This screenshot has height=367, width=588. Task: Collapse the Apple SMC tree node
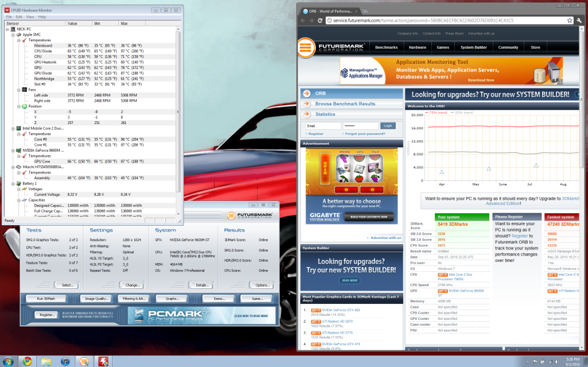[x=13, y=35]
